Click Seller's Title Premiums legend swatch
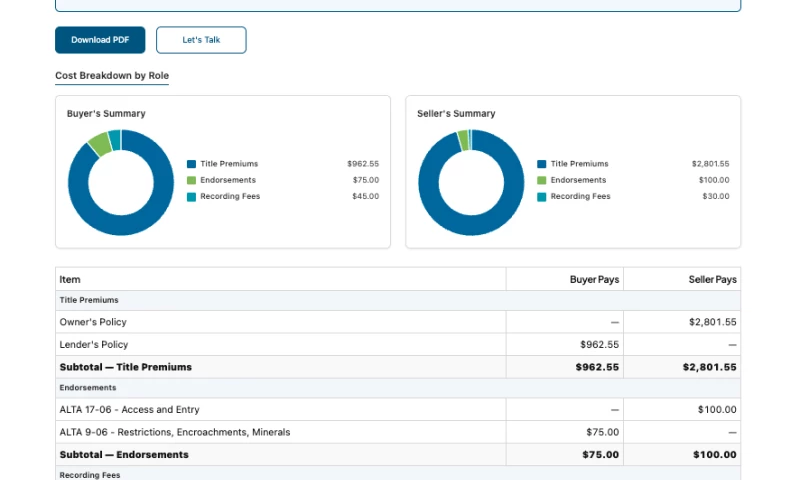Image resolution: width=800 pixels, height=480 pixels. coord(542,164)
